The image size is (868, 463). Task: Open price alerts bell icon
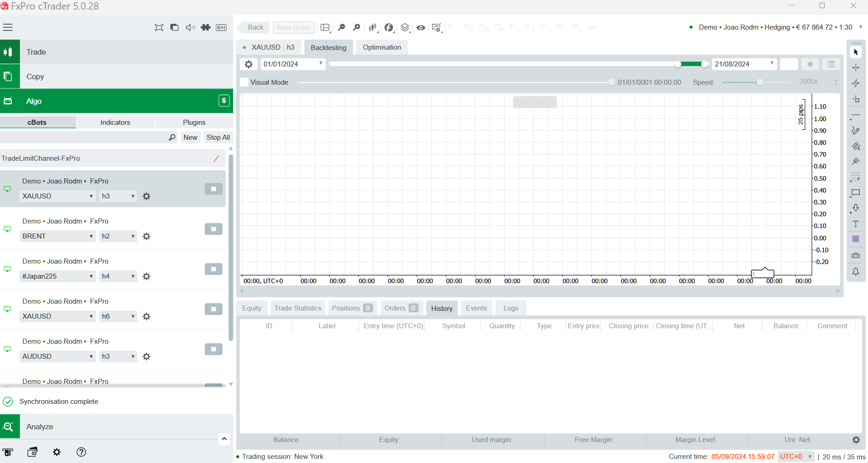(x=856, y=272)
